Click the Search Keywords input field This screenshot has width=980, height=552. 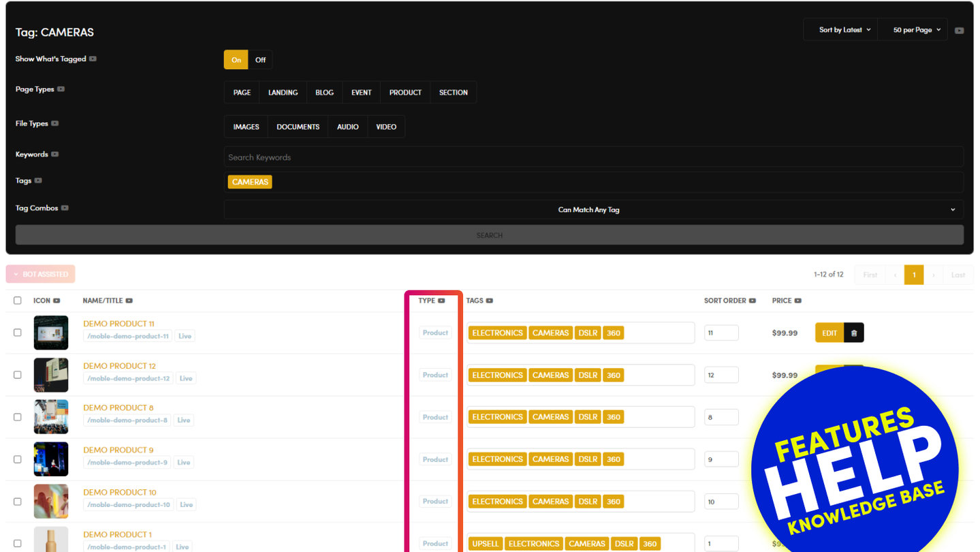coord(593,157)
